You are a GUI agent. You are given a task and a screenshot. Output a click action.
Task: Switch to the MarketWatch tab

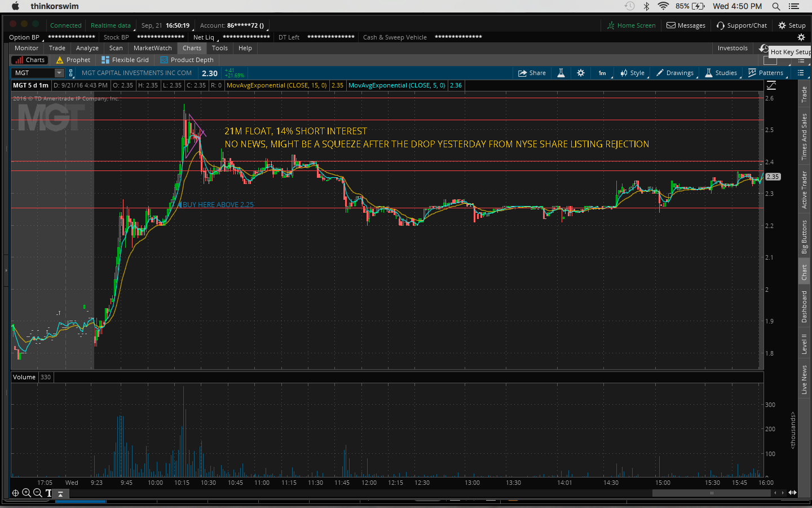point(152,48)
